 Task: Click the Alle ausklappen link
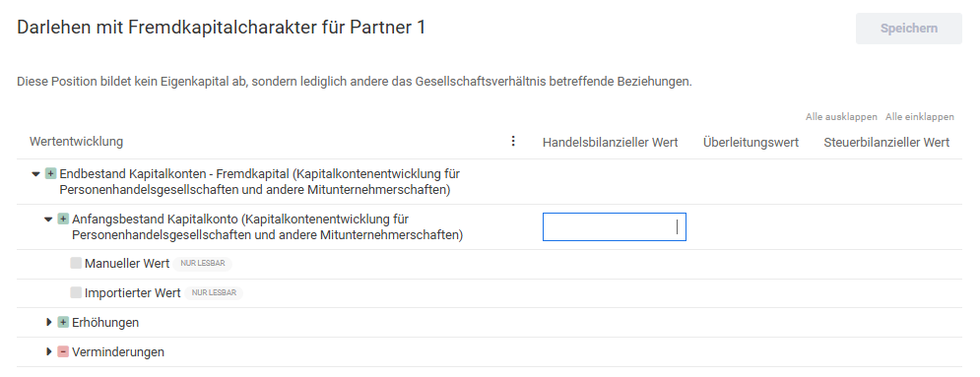(x=841, y=117)
